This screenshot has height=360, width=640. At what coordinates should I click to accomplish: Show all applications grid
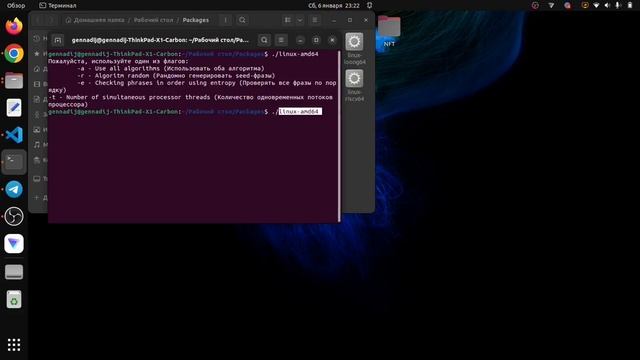coord(14,345)
